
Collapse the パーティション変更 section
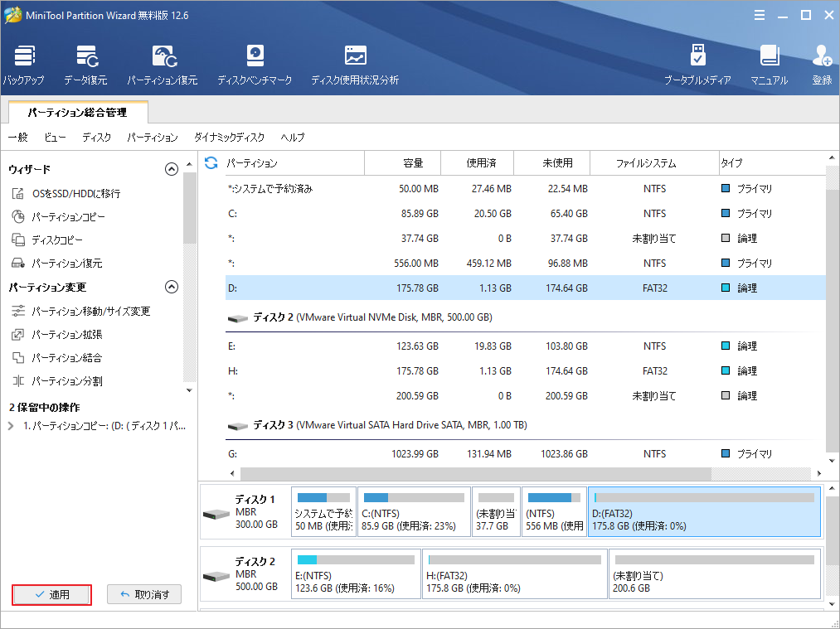click(172, 287)
